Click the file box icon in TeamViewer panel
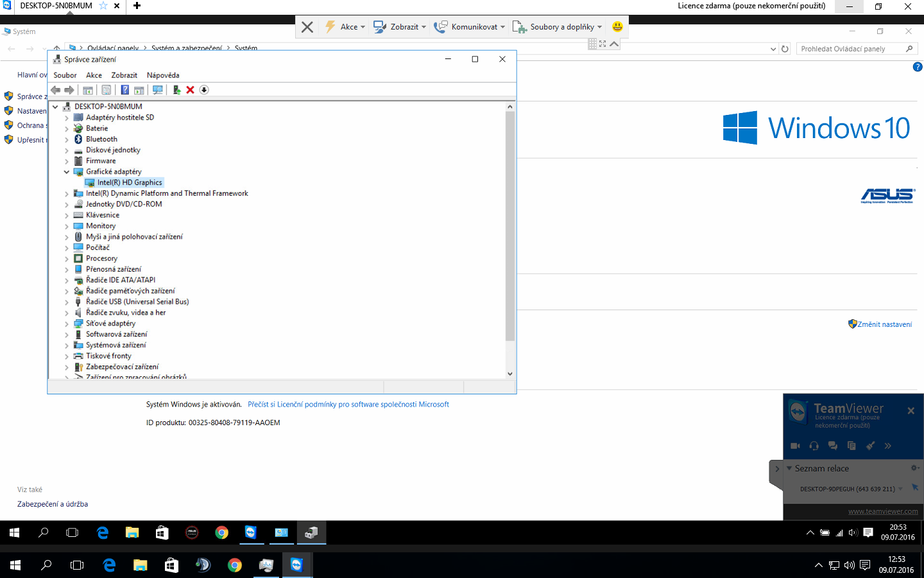The width and height of the screenshot is (924, 578). [x=851, y=446]
